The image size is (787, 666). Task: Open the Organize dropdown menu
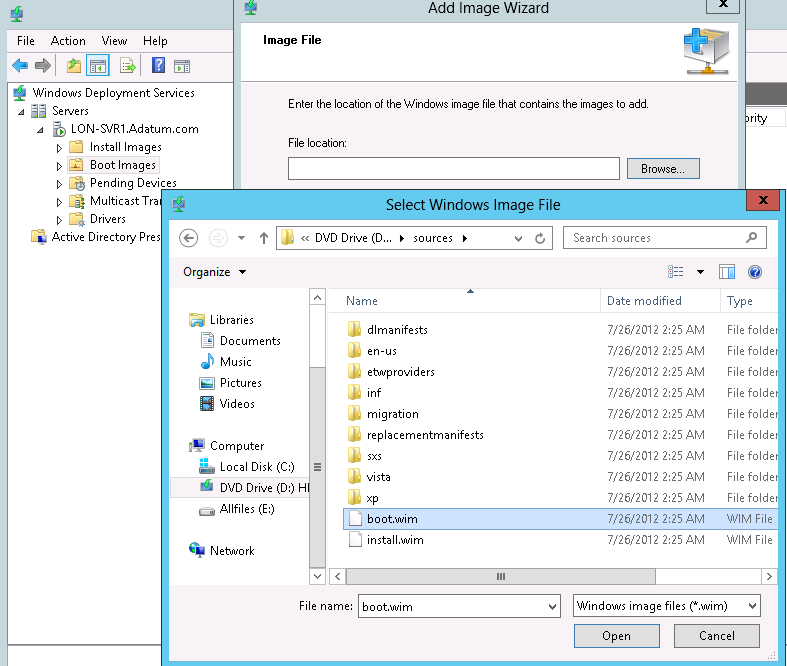coord(214,272)
